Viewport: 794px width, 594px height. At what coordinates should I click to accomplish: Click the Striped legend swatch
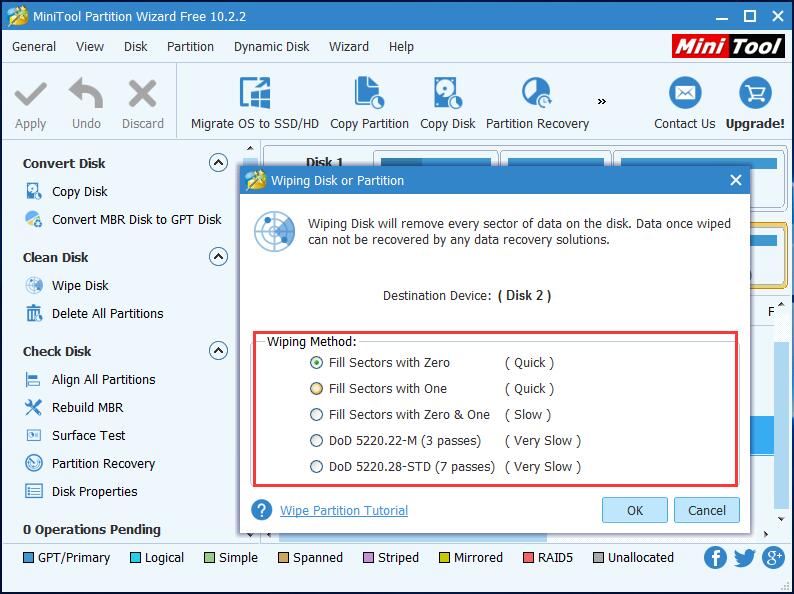click(x=368, y=558)
